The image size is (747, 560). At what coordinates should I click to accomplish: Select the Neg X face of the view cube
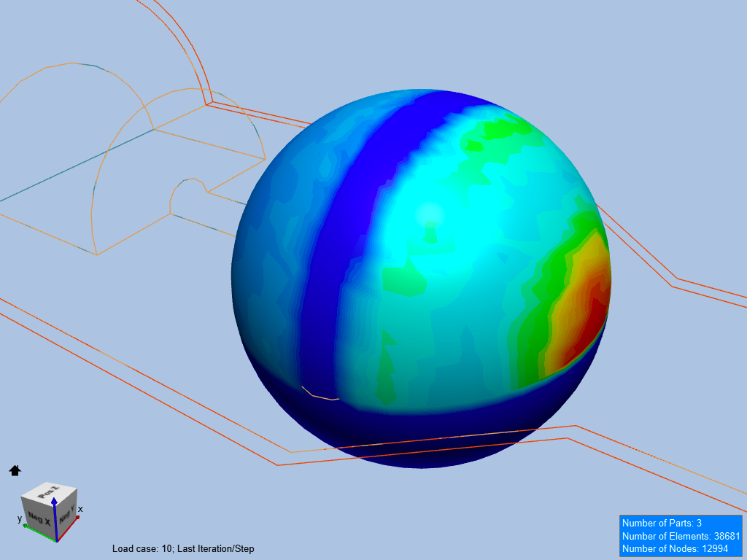click(37, 519)
